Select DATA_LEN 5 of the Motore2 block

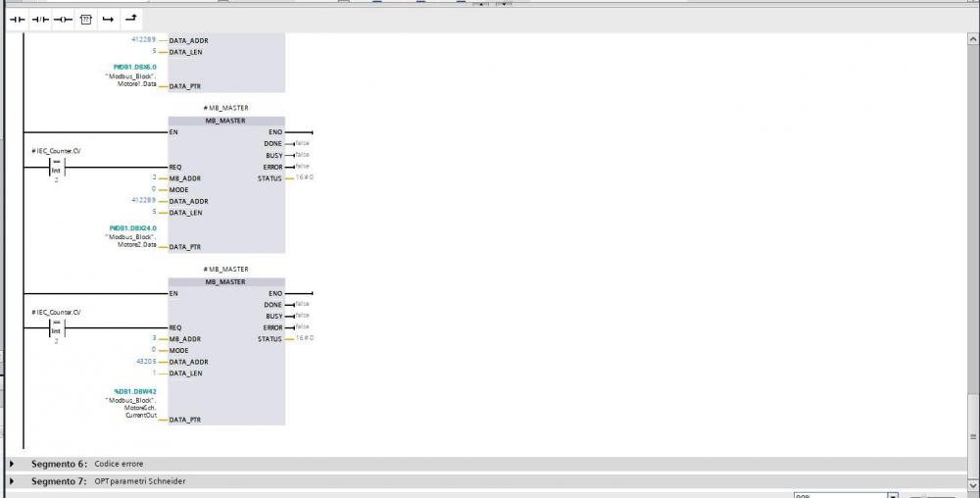tap(155, 211)
